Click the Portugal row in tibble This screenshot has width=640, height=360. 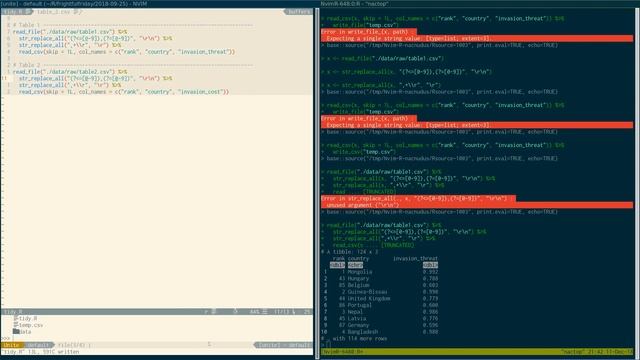point(380,305)
